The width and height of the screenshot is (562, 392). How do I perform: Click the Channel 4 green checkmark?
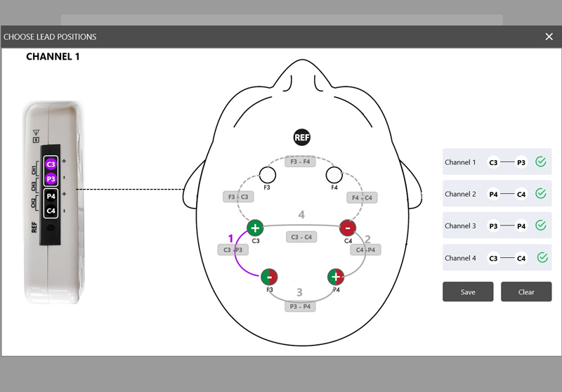pos(542,258)
